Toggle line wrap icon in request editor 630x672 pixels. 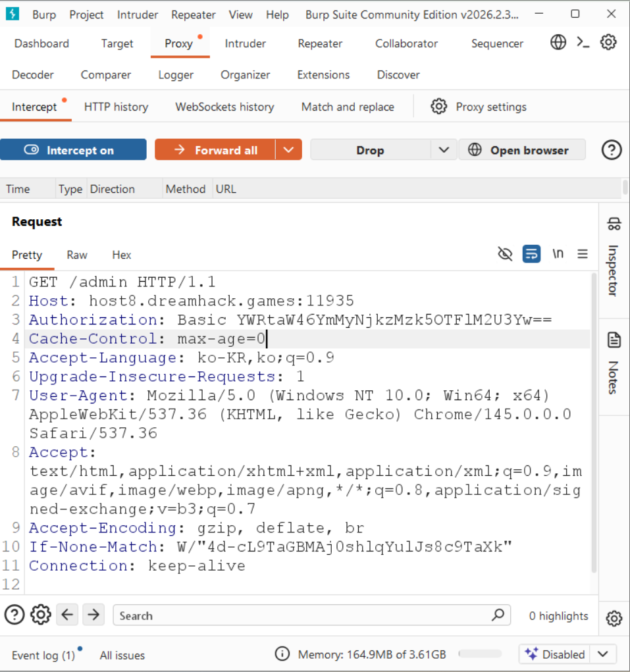coord(531,253)
